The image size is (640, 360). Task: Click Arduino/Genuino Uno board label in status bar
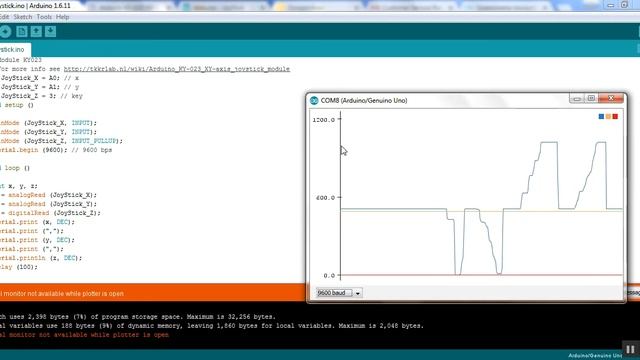pos(595,356)
